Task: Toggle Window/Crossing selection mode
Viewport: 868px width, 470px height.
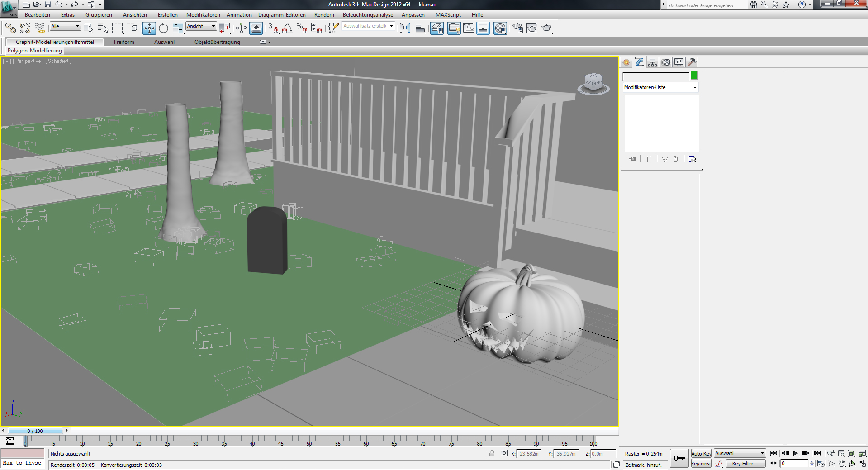Action: [x=132, y=28]
